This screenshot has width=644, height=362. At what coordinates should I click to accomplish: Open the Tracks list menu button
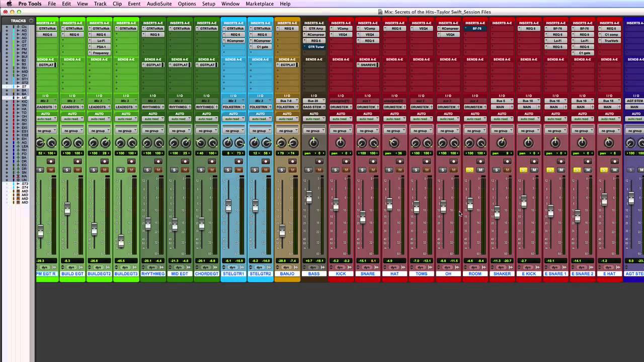[31, 21]
